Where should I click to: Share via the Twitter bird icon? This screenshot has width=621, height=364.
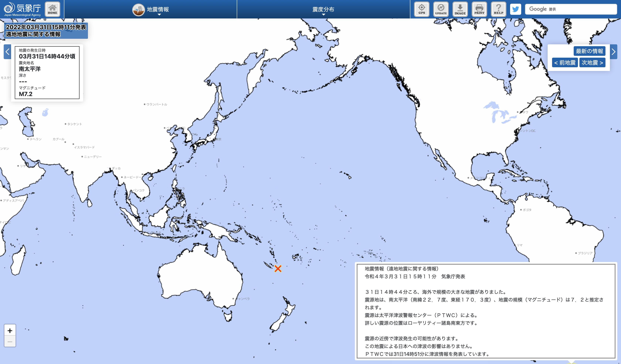(x=515, y=9)
